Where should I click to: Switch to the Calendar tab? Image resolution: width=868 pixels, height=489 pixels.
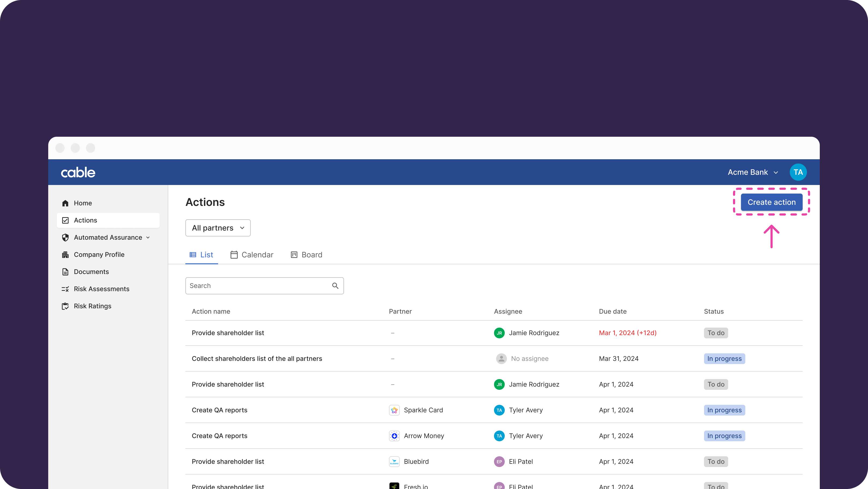(x=252, y=255)
